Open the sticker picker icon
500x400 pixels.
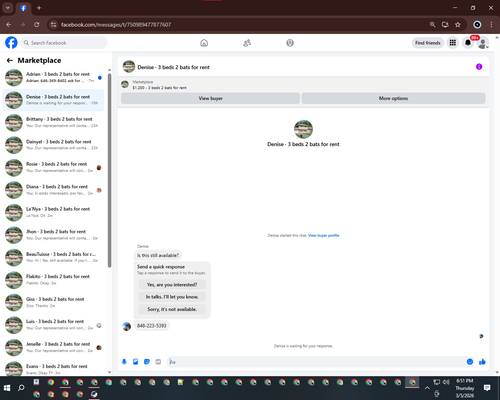[147, 362]
